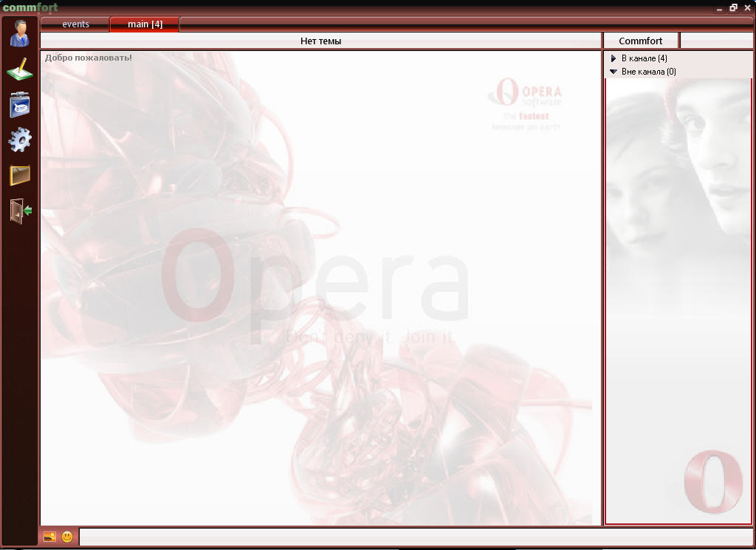Click the insert image icon near message box
The image size is (756, 550).
coord(49,537)
